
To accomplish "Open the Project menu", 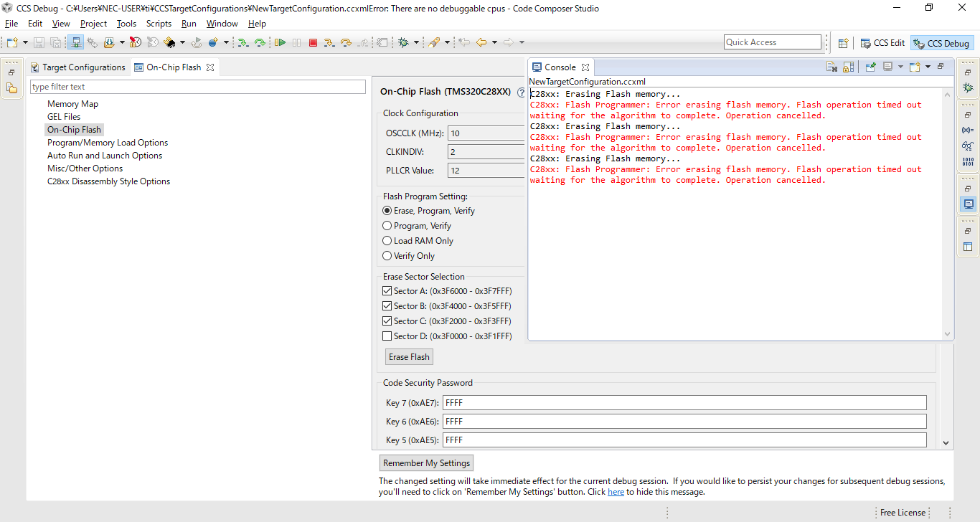I will [93, 24].
